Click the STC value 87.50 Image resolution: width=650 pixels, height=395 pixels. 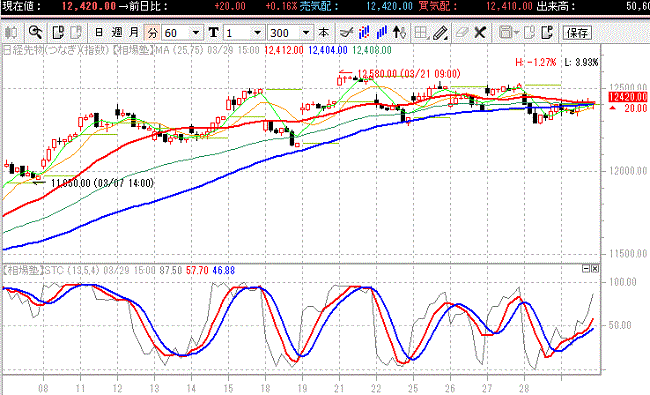(x=170, y=271)
